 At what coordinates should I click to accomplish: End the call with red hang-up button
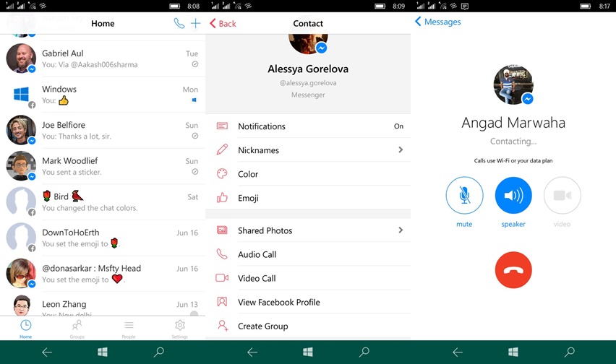tap(513, 270)
